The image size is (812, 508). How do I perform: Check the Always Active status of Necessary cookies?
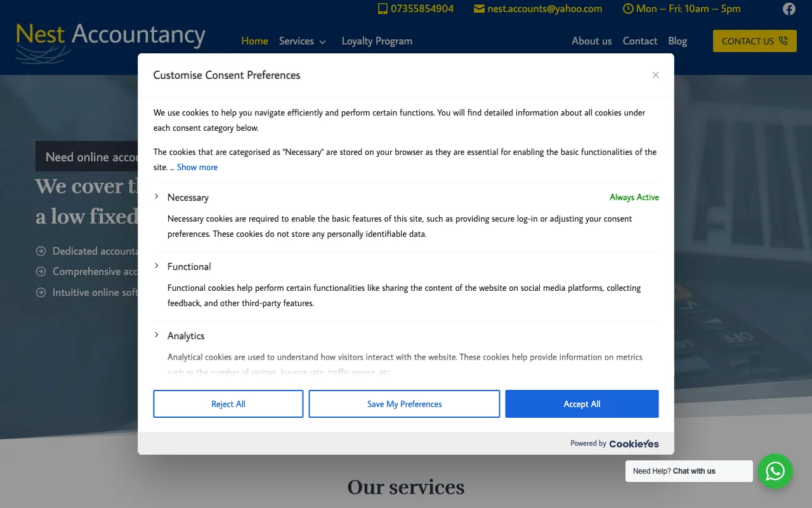coord(634,197)
